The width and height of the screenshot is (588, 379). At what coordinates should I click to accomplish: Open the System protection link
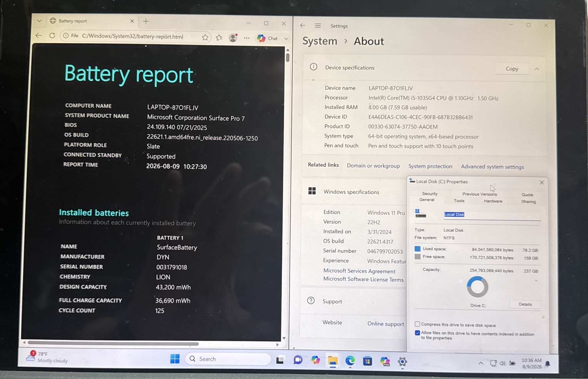click(x=430, y=166)
